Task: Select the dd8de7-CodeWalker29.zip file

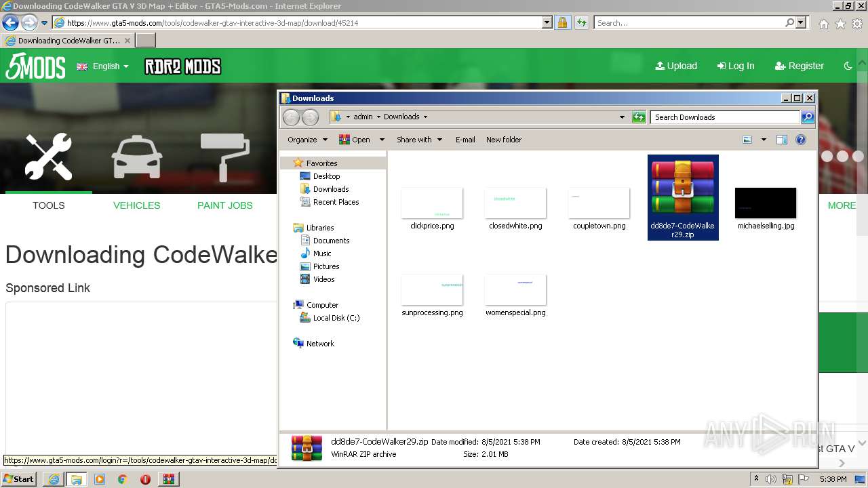Action: (x=683, y=197)
